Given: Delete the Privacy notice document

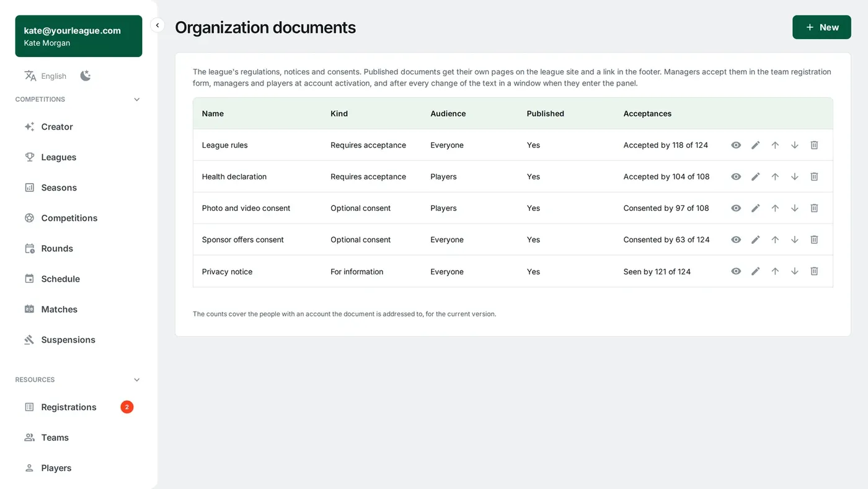Looking at the screenshot, I should (x=814, y=271).
